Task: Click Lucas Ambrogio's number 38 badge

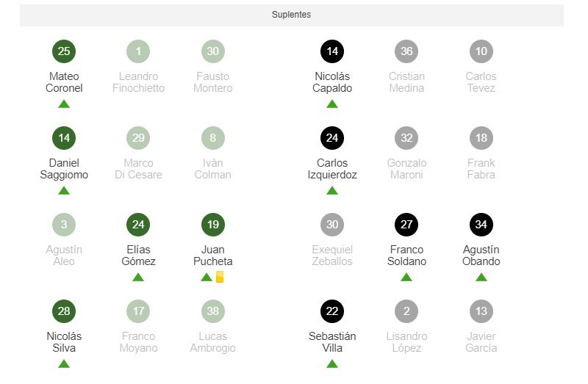Action: [213, 311]
